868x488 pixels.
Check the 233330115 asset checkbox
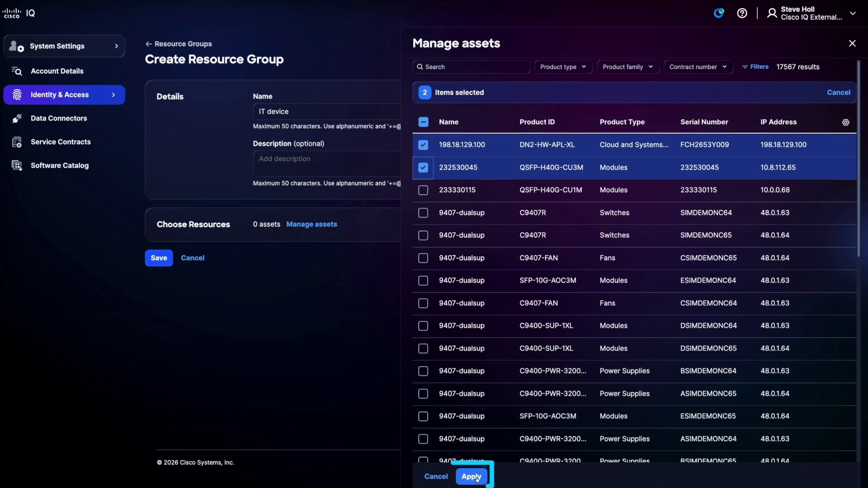423,190
